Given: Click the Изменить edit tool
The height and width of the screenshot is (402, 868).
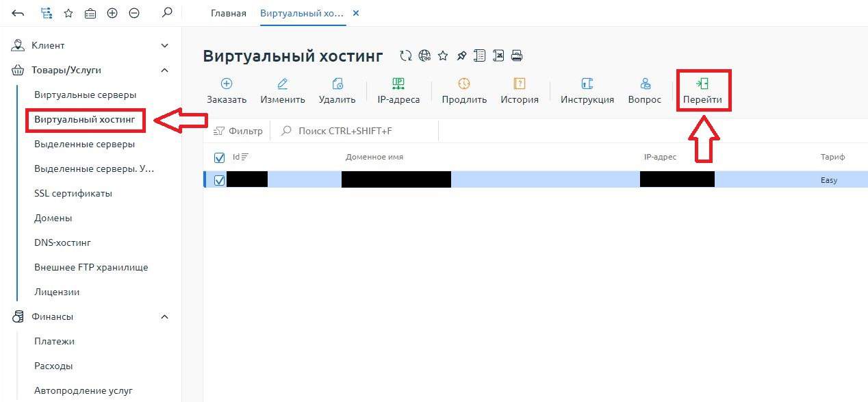Looking at the screenshot, I should (283, 91).
